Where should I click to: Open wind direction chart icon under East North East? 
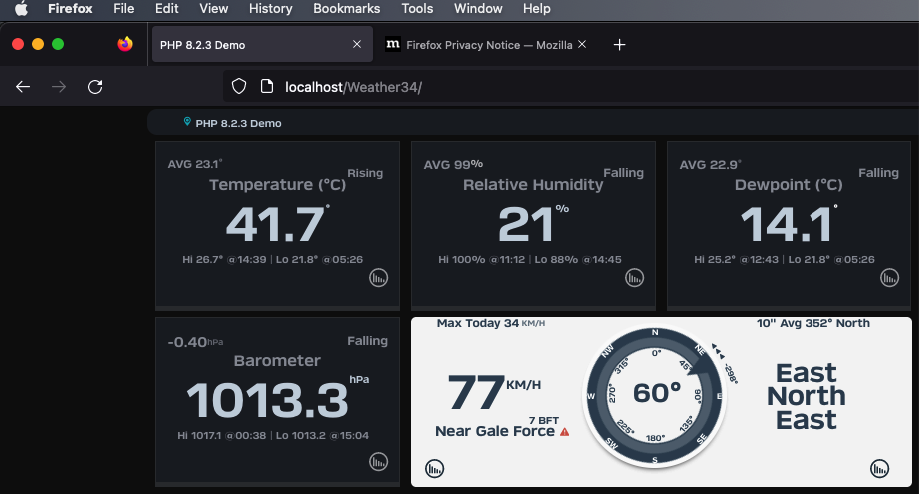(879, 469)
